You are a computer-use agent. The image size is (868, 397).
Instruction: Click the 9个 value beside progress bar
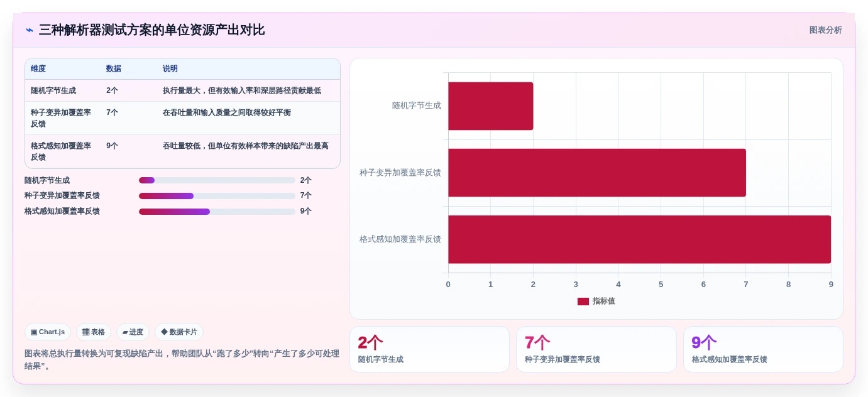[x=306, y=212]
